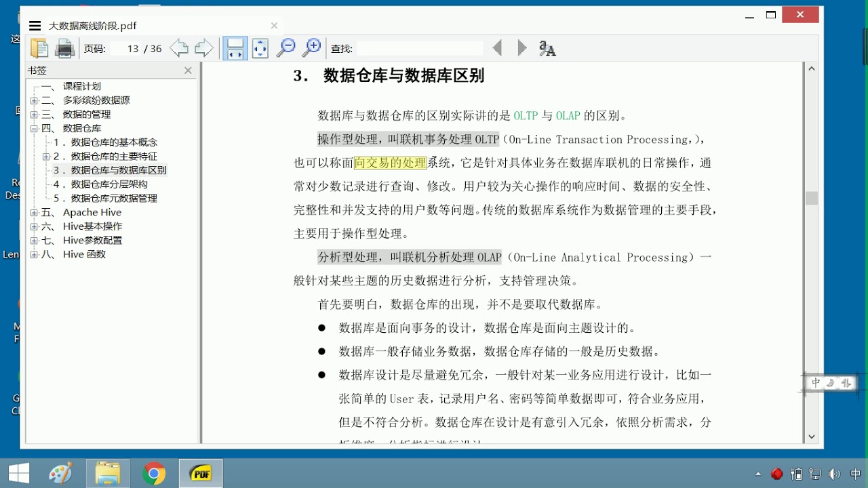The width and height of the screenshot is (868, 488).
Task: Click the open file icon in toolbar
Action: pos(39,48)
